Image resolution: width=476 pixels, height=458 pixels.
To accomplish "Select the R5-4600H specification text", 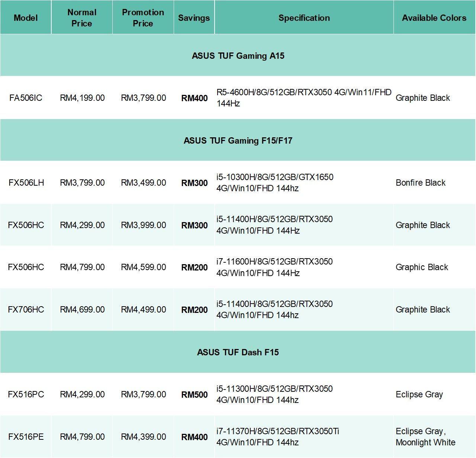I will click(x=304, y=98).
